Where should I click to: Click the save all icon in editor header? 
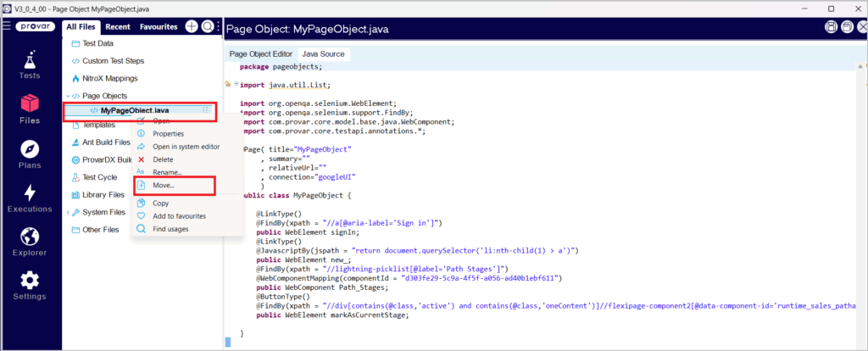coord(847,28)
